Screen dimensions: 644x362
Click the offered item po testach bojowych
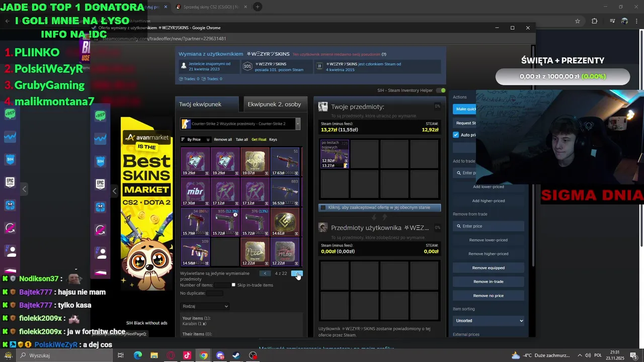point(335,154)
